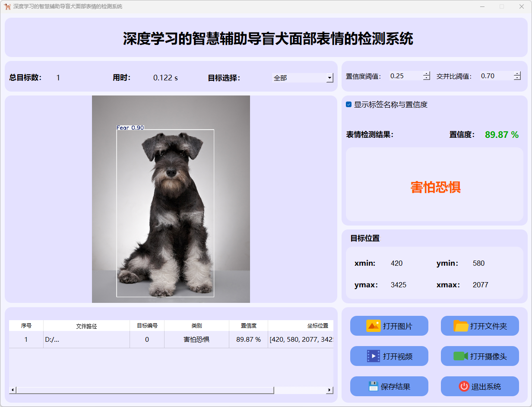532x407 pixels.
Task: Click the red power icon to exit
Action: pos(464,386)
